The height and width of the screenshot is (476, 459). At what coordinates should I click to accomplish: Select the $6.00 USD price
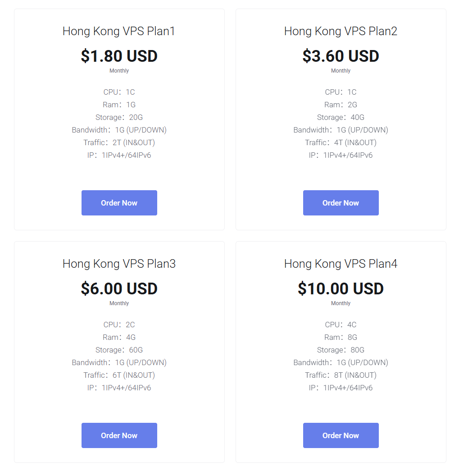119,288
